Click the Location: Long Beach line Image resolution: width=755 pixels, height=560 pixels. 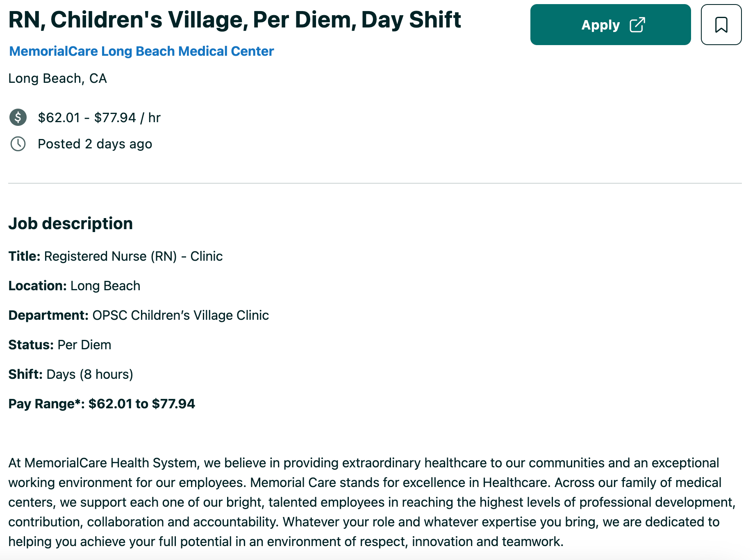pyautogui.click(x=74, y=286)
